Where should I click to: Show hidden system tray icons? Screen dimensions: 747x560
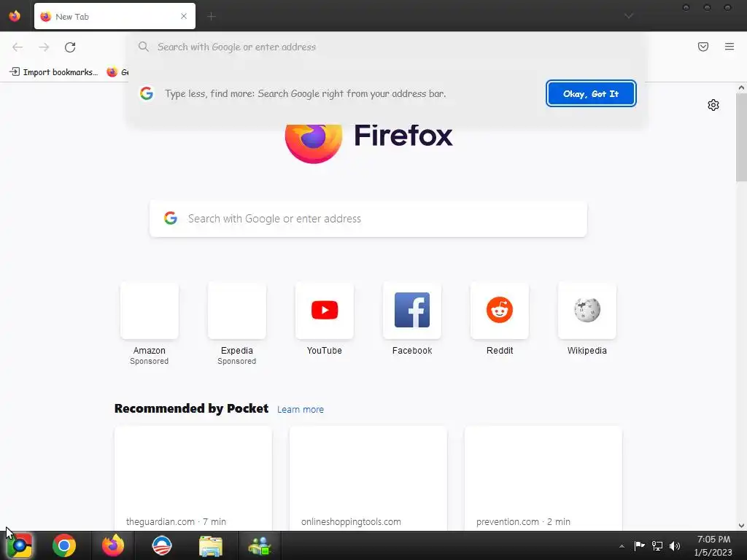(622, 546)
